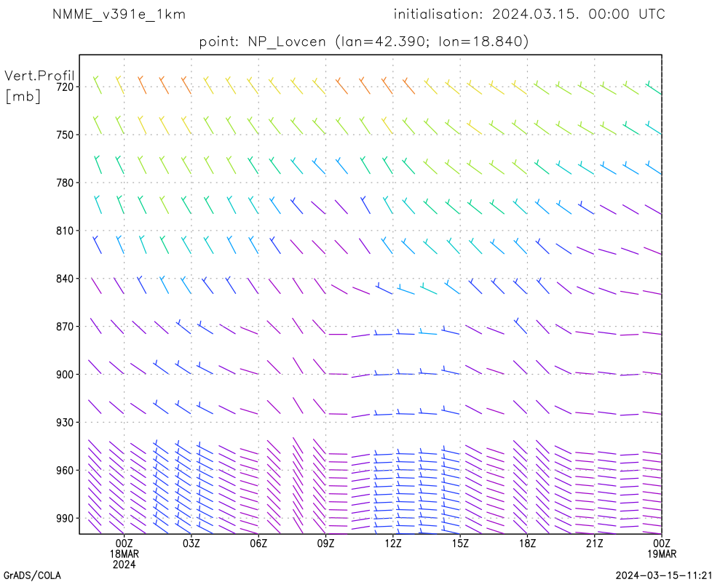
Task: Click the 990 pressure level label
Action: pyautogui.click(x=65, y=519)
